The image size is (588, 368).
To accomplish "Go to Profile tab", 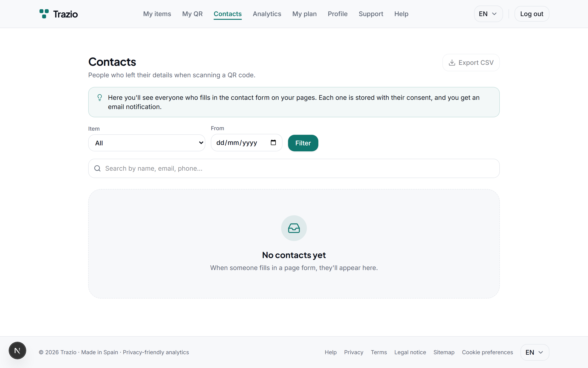I will point(337,14).
